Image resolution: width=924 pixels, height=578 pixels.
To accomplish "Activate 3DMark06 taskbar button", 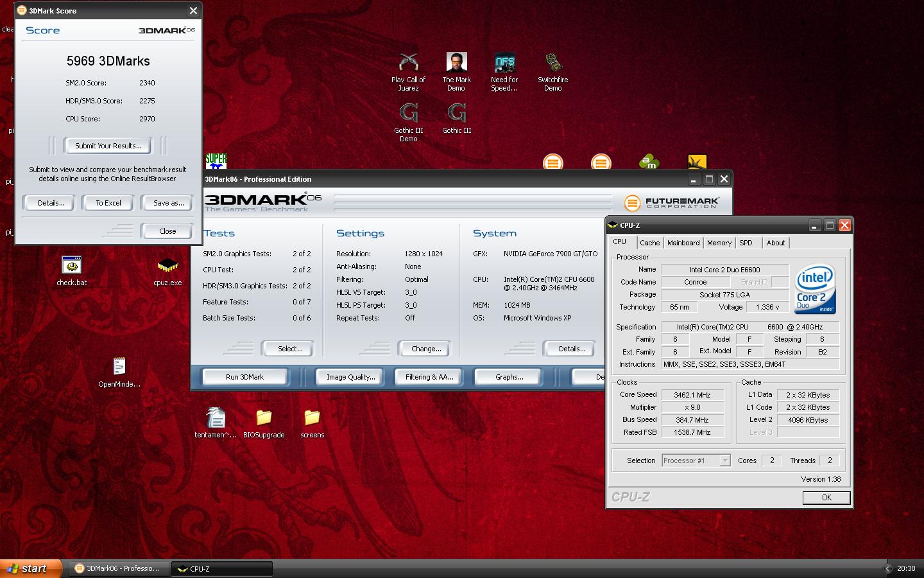I will (x=119, y=568).
